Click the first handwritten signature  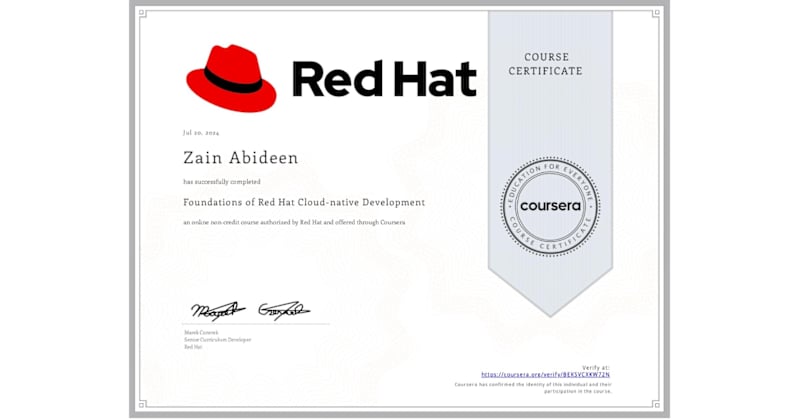pos(218,310)
